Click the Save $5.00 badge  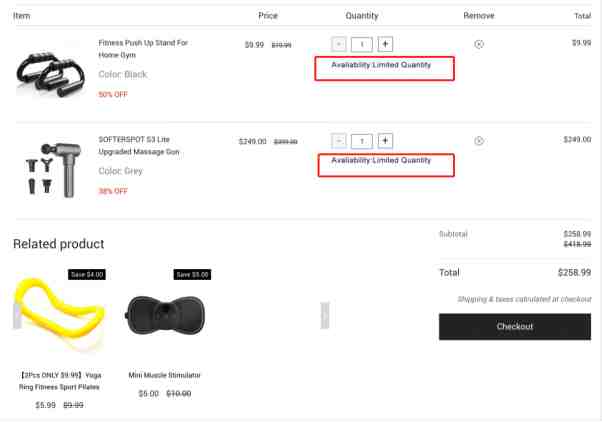[192, 275]
